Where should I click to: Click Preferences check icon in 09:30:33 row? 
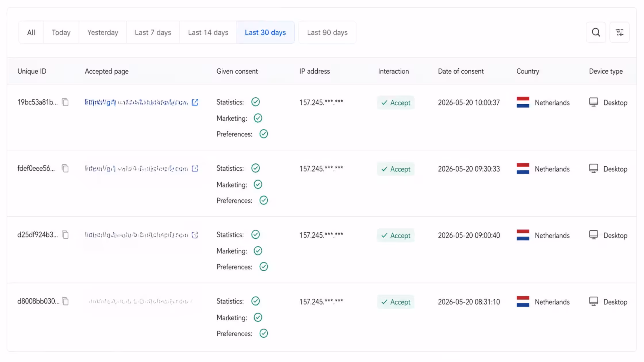[x=263, y=200]
